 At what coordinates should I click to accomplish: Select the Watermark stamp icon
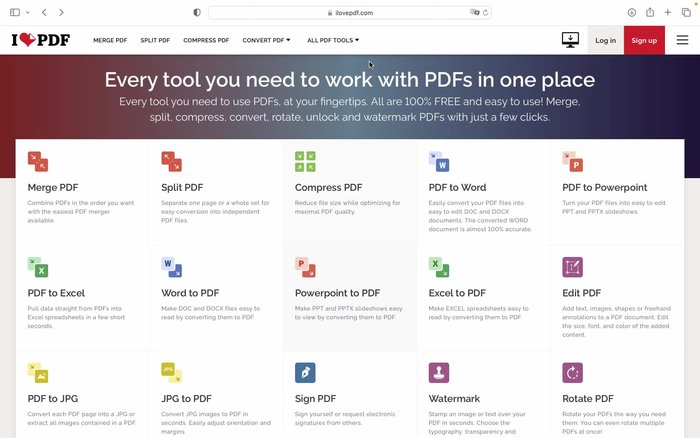(439, 373)
